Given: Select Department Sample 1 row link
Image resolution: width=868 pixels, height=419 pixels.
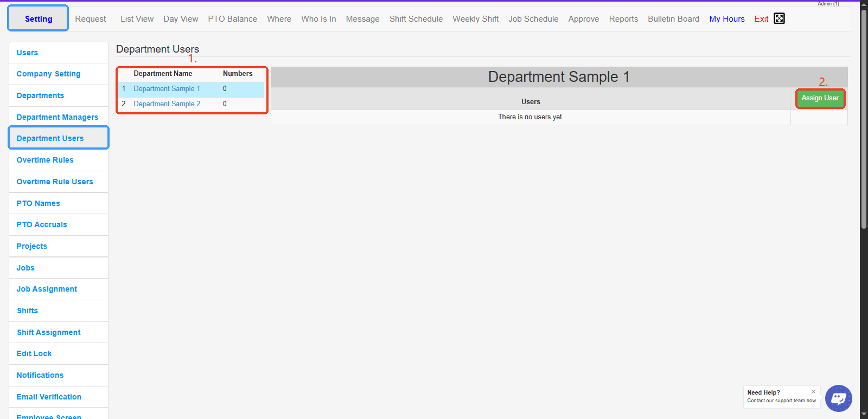Looking at the screenshot, I should click(167, 89).
